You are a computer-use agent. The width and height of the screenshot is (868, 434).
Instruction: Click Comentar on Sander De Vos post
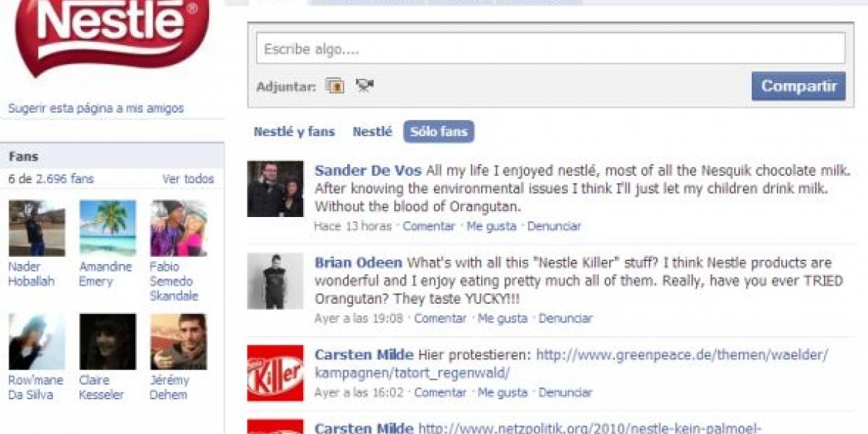pyautogui.click(x=429, y=226)
